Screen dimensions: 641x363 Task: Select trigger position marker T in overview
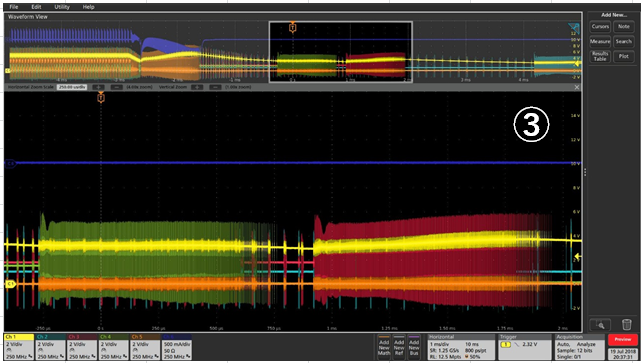click(292, 28)
